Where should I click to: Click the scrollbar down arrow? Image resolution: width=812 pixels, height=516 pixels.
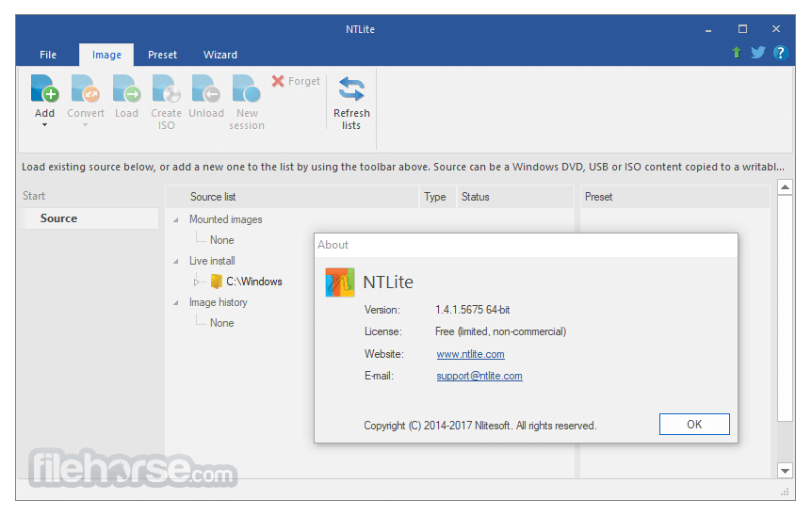point(785,471)
